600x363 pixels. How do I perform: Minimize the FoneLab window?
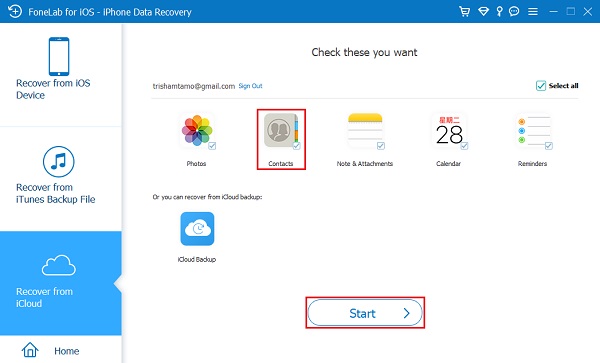[553, 11]
